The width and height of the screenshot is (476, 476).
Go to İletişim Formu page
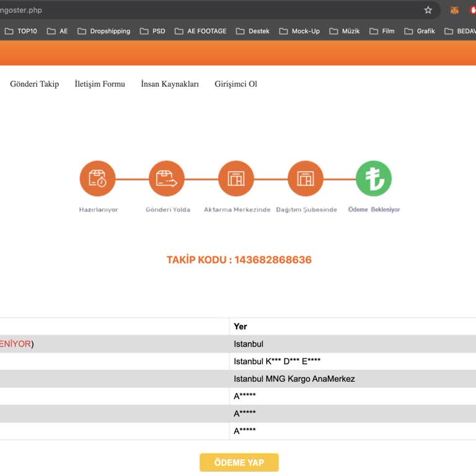pos(100,84)
